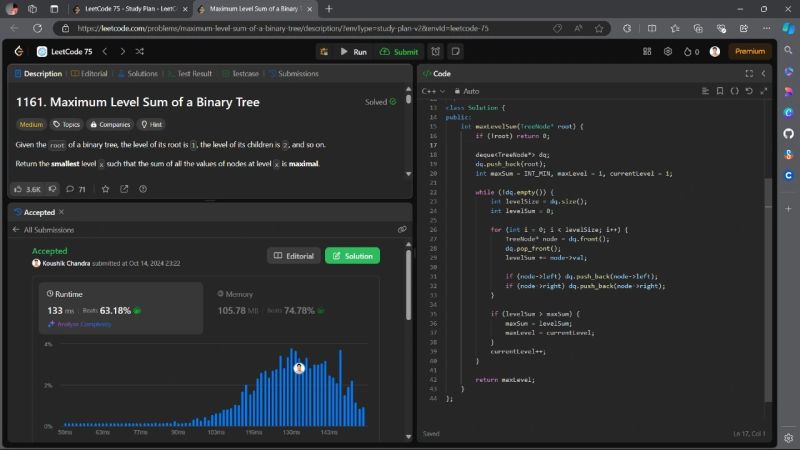The width and height of the screenshot is (800, 450).
Task: Dislike the problem with thumbs down
Action: 53,189
